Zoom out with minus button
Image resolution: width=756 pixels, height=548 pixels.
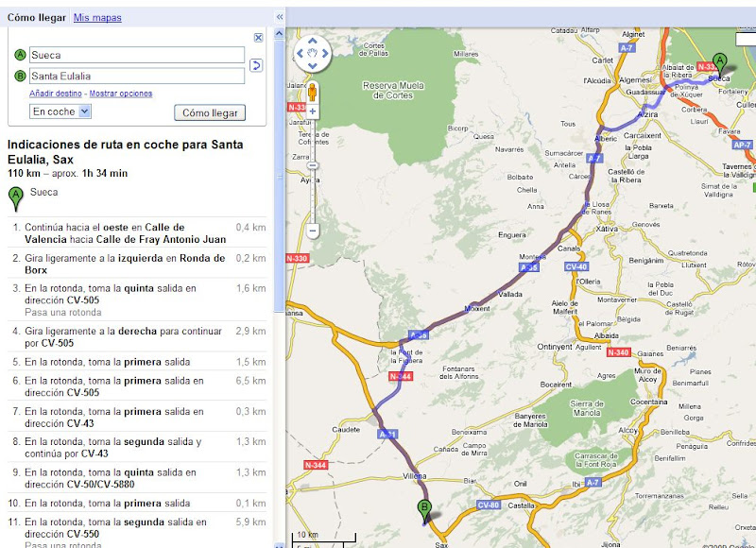(x=313, y=231)
